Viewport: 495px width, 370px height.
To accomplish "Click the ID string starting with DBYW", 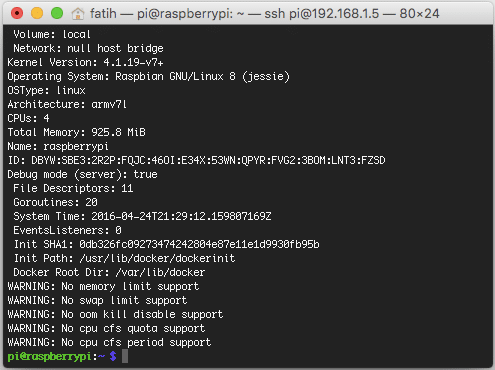I will tap(208, 160).
